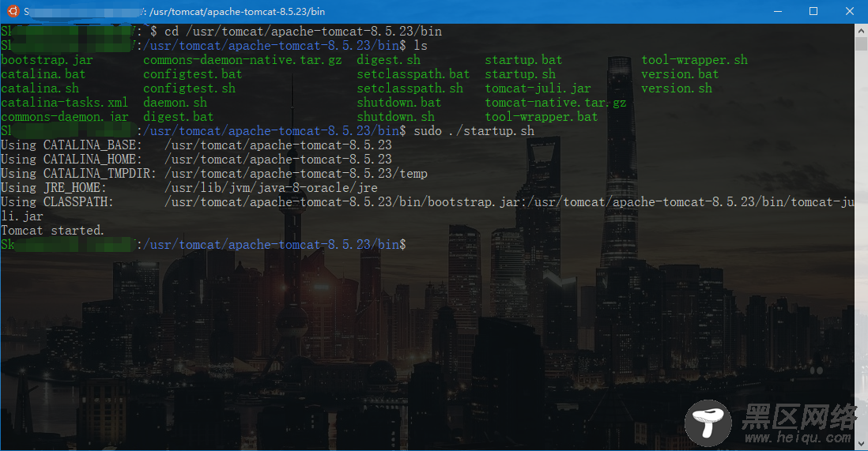
Task: Click the scrollbar up arrow
Action: 862,30
